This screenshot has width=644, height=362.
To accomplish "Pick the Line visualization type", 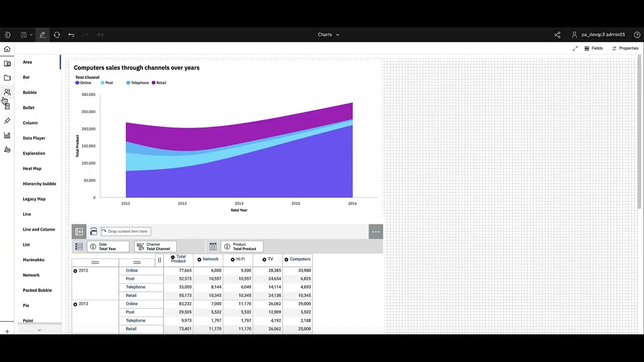I will click(27, 214).
